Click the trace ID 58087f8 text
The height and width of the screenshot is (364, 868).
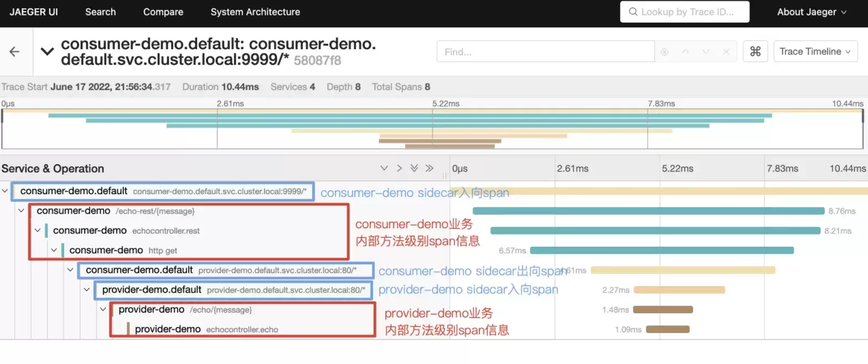click(x=317, y=60)
